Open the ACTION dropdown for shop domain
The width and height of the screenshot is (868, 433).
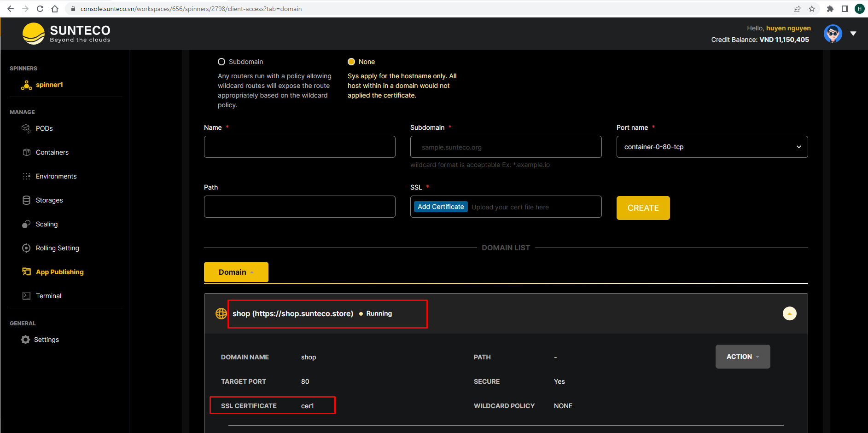point(742,357)
